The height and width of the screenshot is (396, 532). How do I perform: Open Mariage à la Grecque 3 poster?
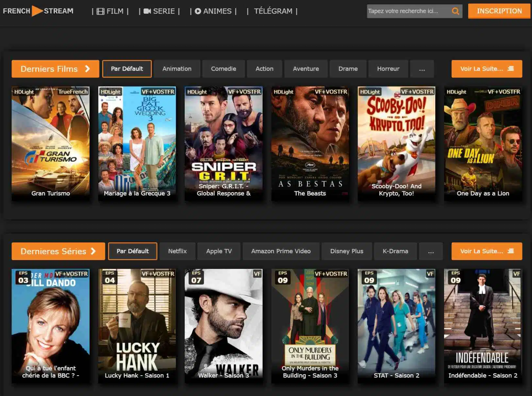(x=137, y=143)
